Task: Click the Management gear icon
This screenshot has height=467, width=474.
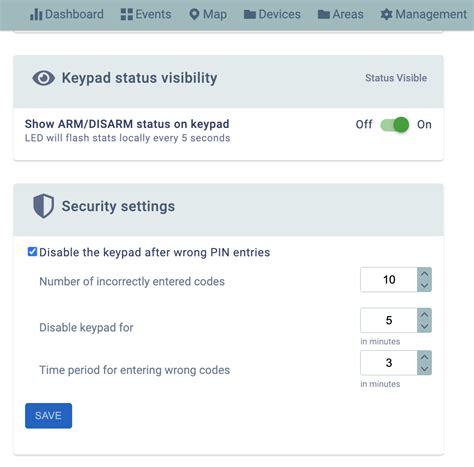Action: tap(386, 14)
